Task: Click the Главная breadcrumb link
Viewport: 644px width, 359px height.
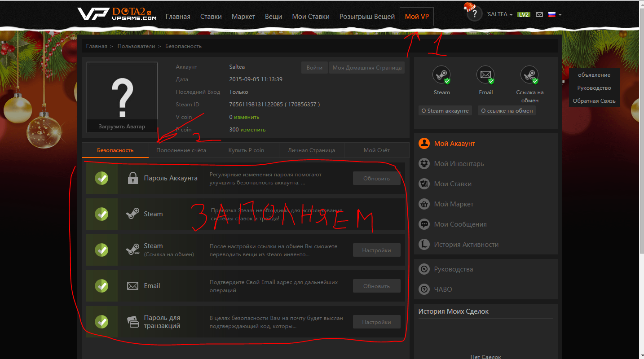Action: click(x=97, y=46)
